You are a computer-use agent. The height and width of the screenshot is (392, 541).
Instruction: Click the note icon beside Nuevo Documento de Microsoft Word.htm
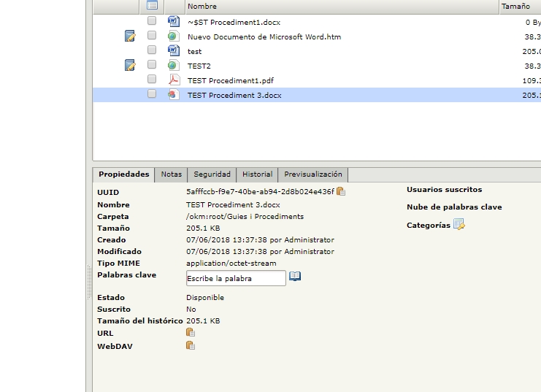[130, 36]
